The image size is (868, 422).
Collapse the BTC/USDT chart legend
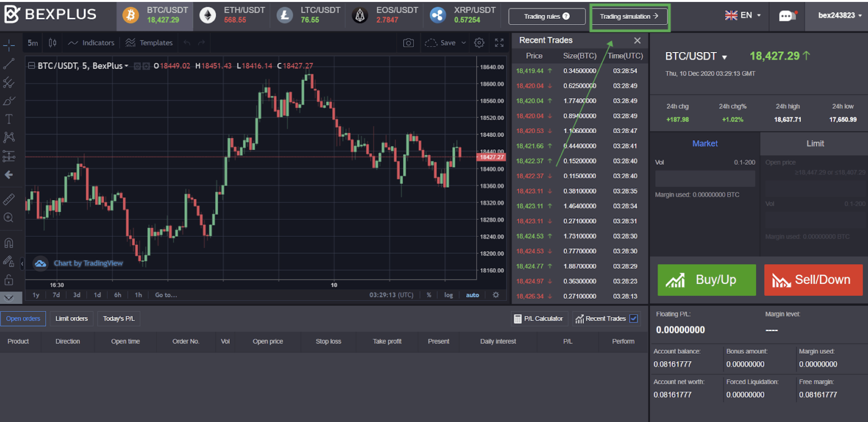[x=31, y=66]
